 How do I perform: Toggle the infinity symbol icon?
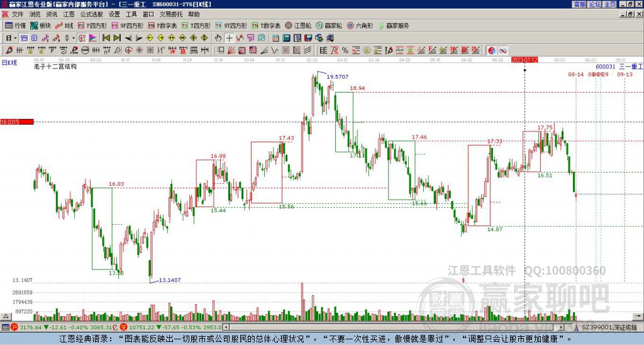502,50
